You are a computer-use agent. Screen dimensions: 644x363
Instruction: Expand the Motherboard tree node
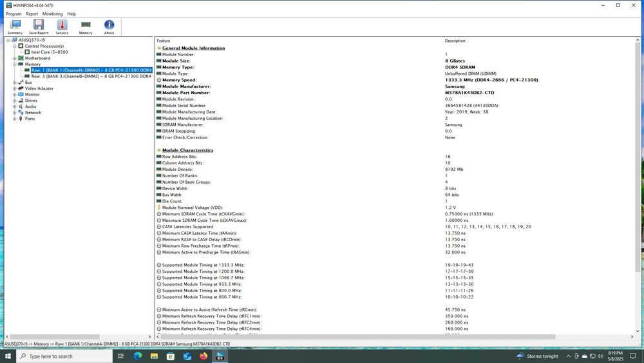coord(14,58)
